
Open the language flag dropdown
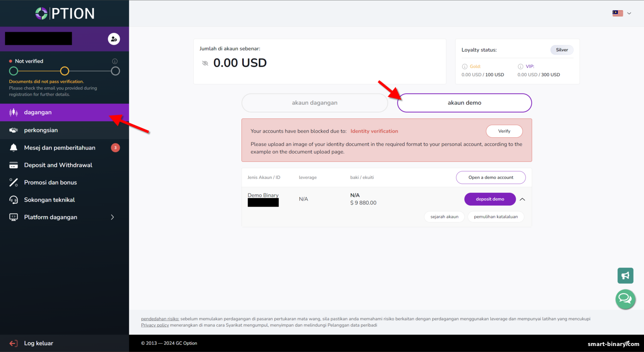pos(622,13)
